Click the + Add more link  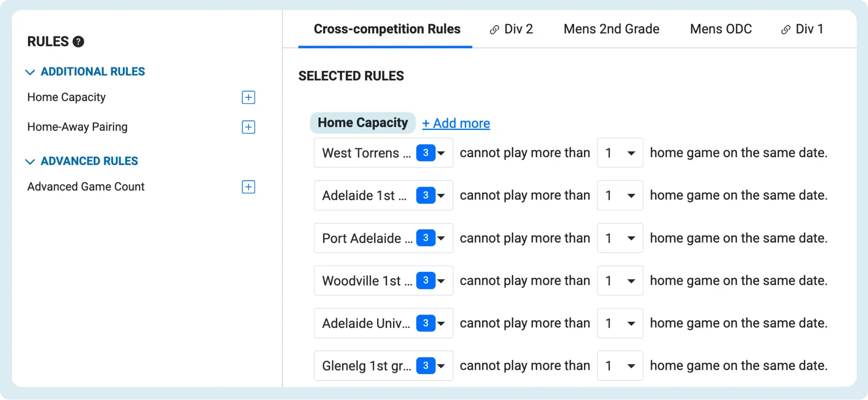click(456, 123)
